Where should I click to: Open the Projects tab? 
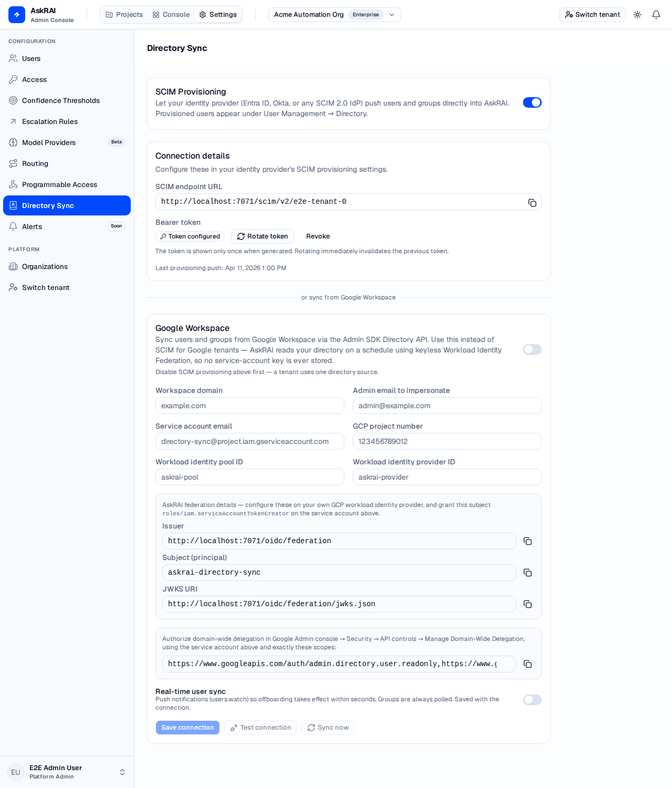(x=124, y=15)
